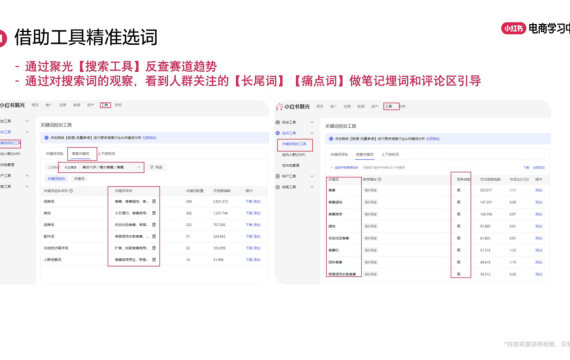The width and height of the screenshot is (570, 360).
Task: Switch to the boxed middle tab in left panel
Action: 81,153
